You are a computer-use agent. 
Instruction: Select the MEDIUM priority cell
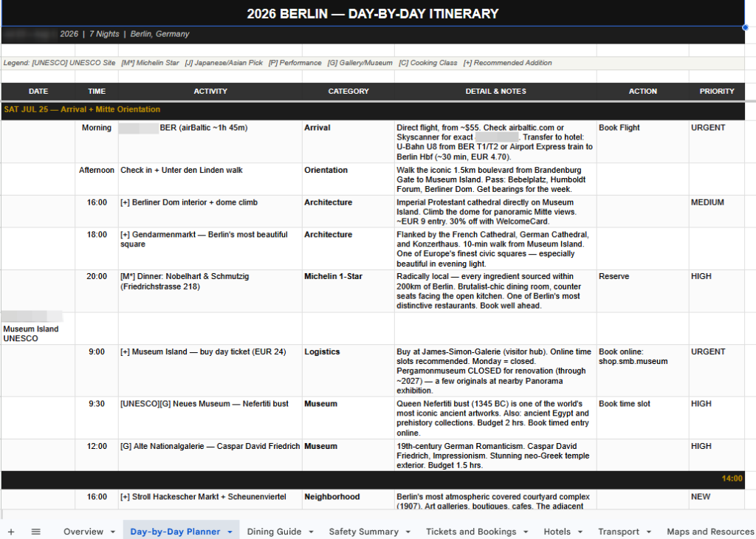click(x=716, y=211)
